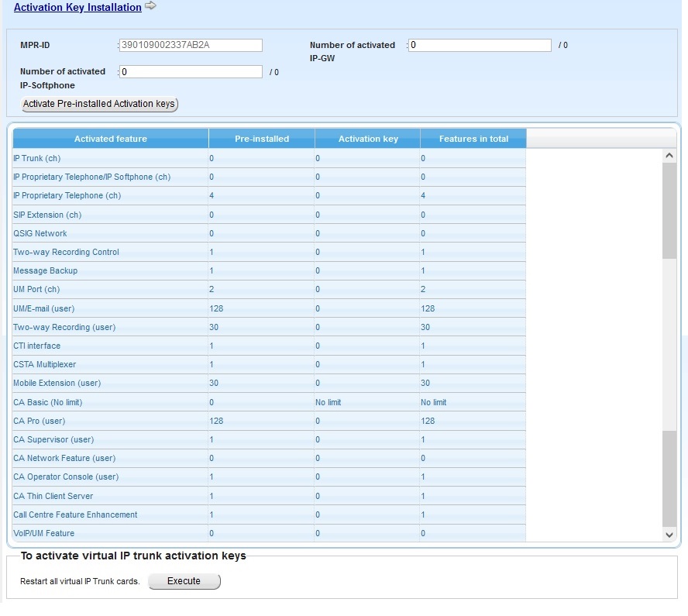Image resolution: width=688 pixels, height=616 pixels.
Task: Click the Features in total column header
Action: coord(473,139)
